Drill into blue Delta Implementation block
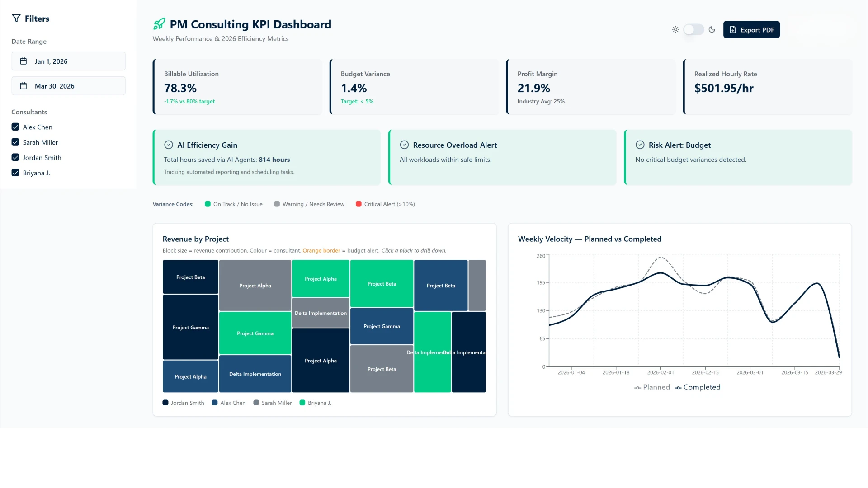The height and width of the screenshot is (488, 868). [x=255, y=374]
